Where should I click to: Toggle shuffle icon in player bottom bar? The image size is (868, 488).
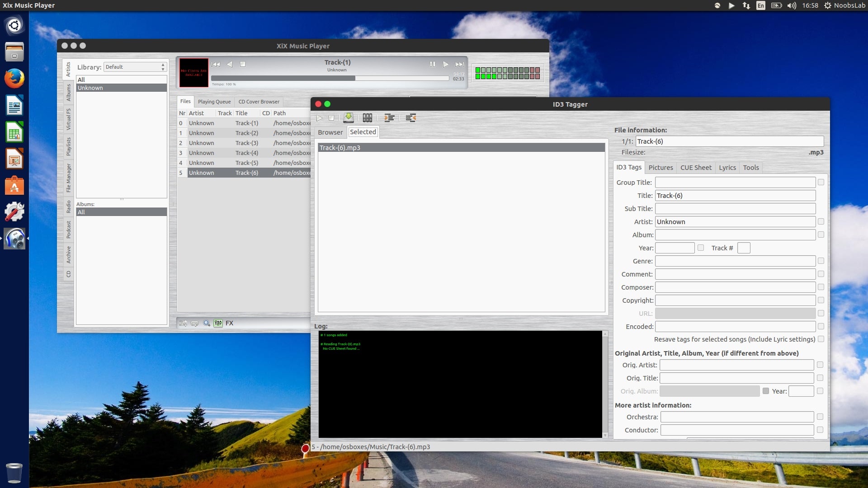183,323
